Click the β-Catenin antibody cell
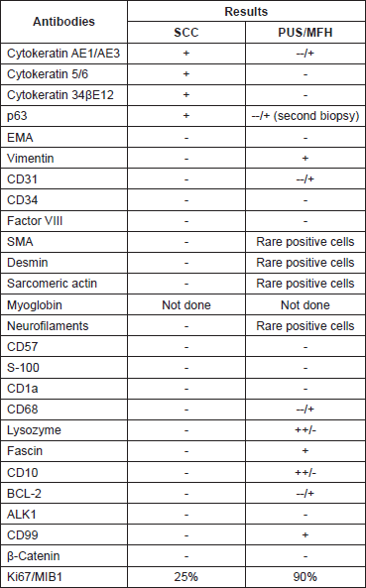Image resolution: width=366 pixels, height=588 pixels. click(63, 555)
